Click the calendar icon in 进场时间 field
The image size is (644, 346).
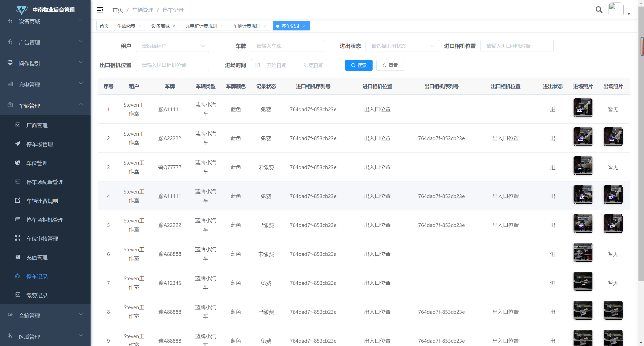pos(257,65)
